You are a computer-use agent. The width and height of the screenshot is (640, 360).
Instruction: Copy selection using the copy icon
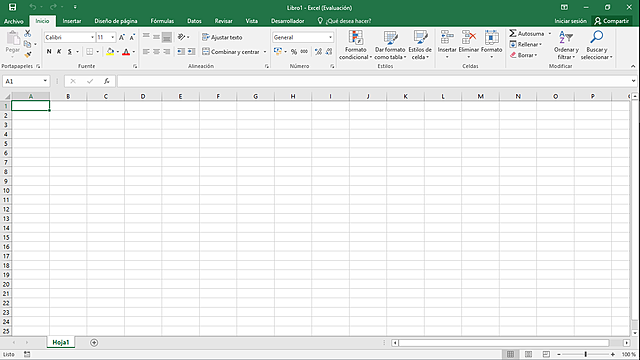[27, 44]
